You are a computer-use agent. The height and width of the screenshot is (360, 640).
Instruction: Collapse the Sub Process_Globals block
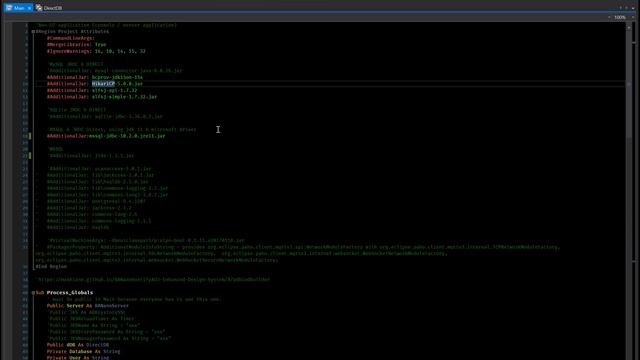pyautogui.click(x=33, y=293)
